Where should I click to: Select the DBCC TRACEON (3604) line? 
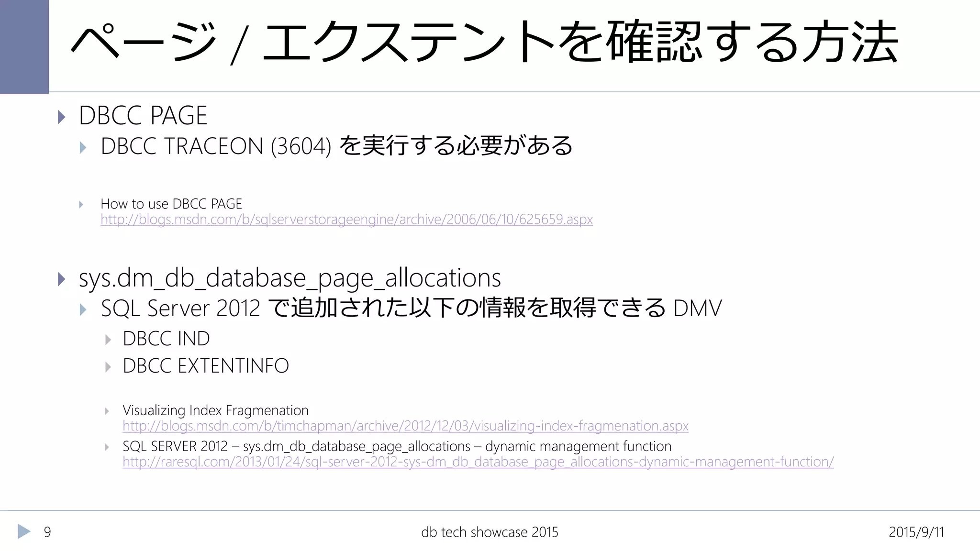click(336, 146)
